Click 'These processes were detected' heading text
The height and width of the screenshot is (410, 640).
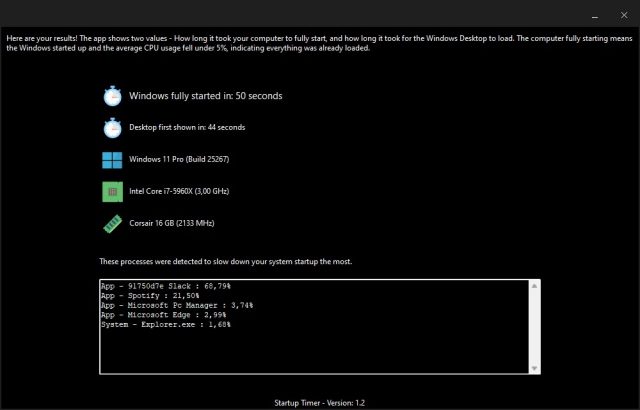pyautogui.click(x=225, y=262)
